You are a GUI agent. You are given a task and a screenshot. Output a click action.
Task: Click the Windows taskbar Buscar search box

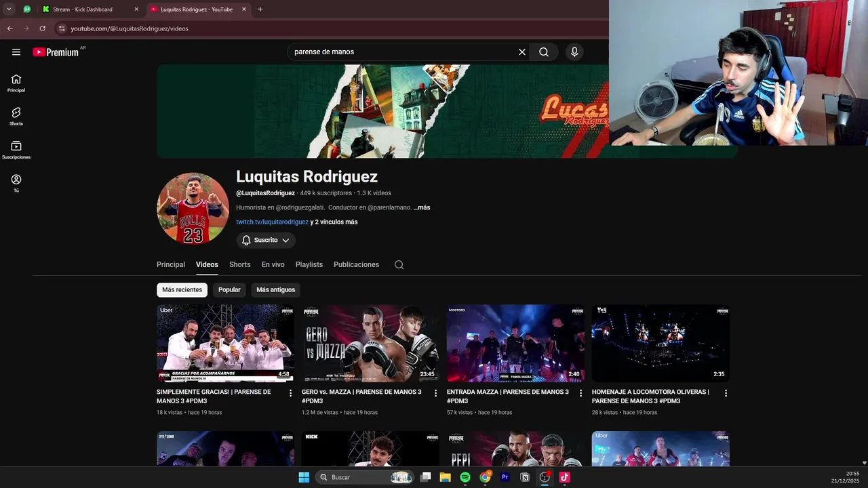tap(365, 477)
